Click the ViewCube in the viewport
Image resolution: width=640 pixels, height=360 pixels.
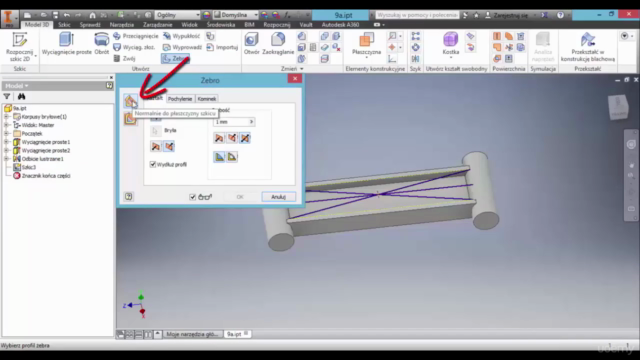point(618,107)
